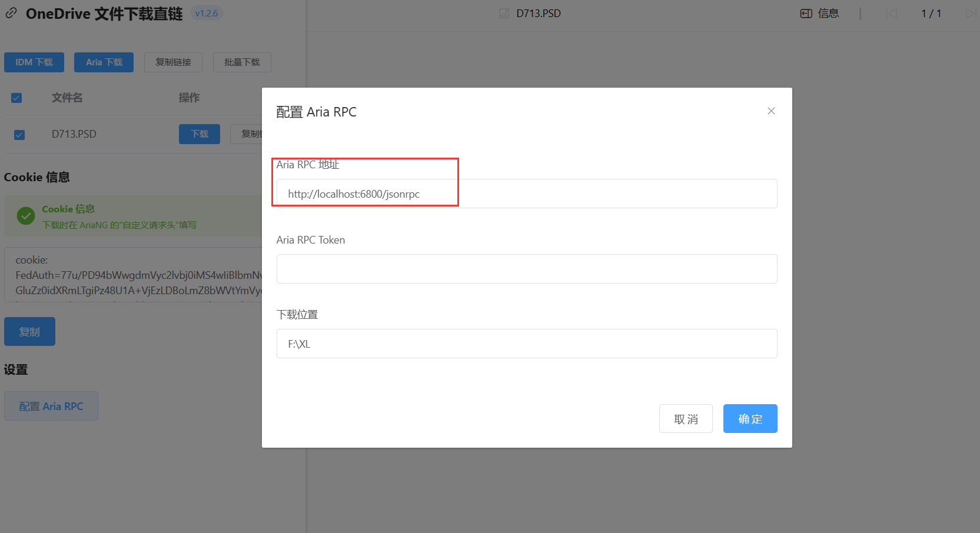The image size is (980, 533).
Task: Go to first page arrow icon
Action: 891,14
